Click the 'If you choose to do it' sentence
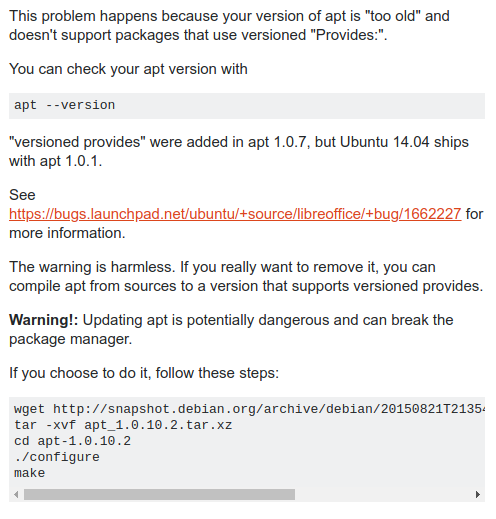 pos(144,373)
